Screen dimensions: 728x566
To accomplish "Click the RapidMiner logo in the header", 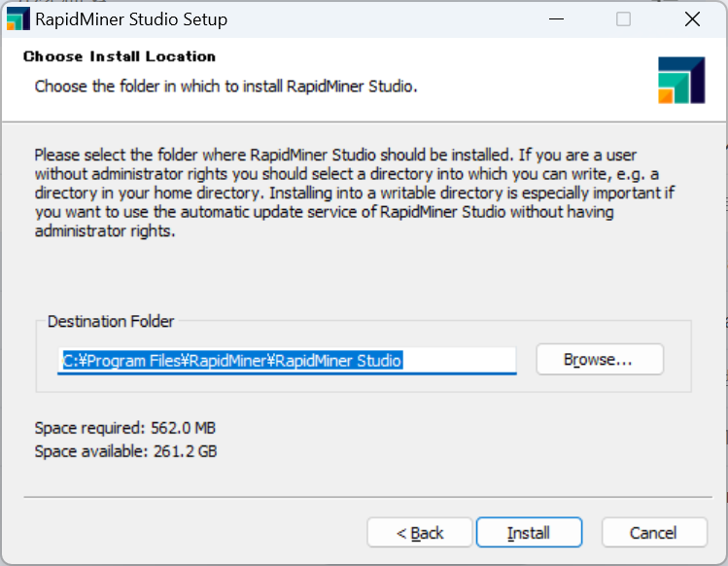I will coord(681,80).
